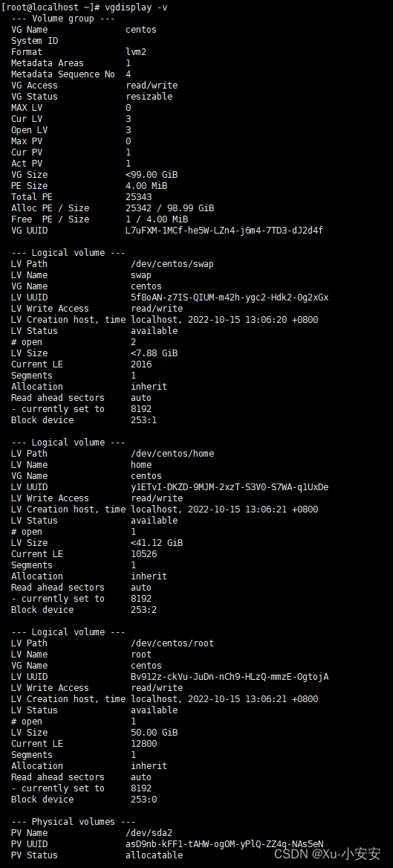Click the VG Size <99.00 GiB value

click(x=152, y=174)
